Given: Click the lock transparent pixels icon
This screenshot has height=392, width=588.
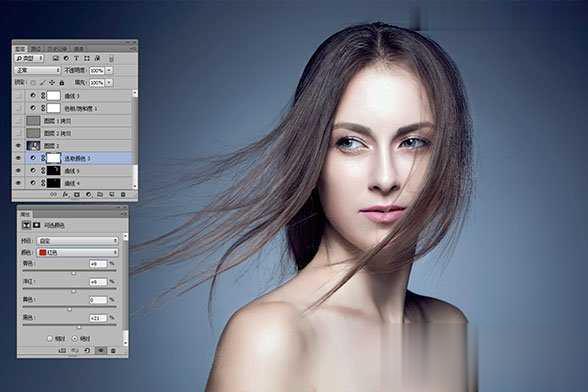Looking at the screenshot, I should [33, 83].
